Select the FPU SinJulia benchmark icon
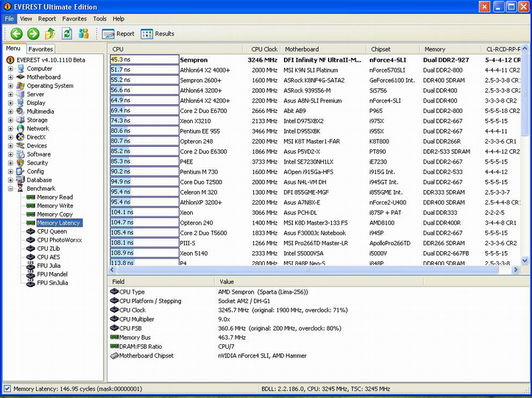Screen dimensions: 532x398 [31, 283]
